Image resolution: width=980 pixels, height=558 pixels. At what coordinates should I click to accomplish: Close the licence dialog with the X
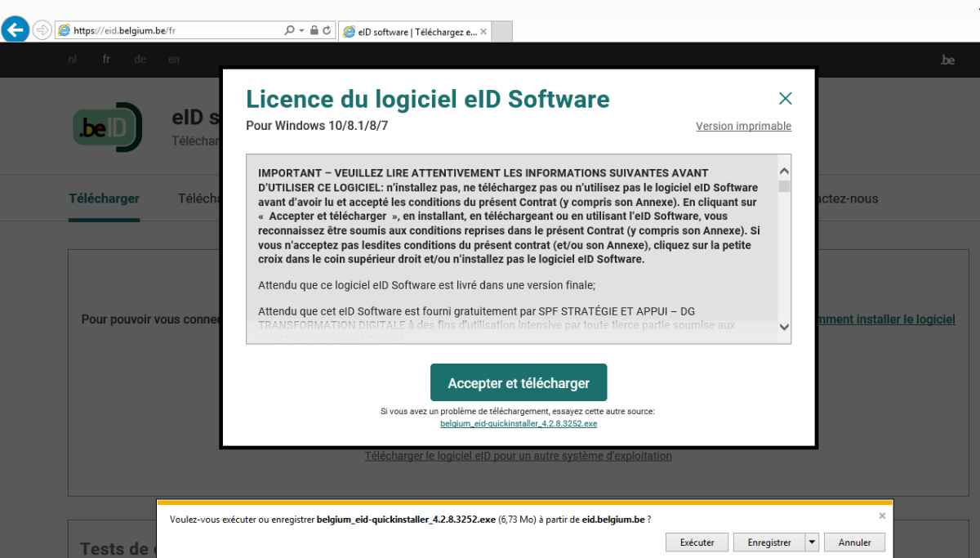(786, 99)
